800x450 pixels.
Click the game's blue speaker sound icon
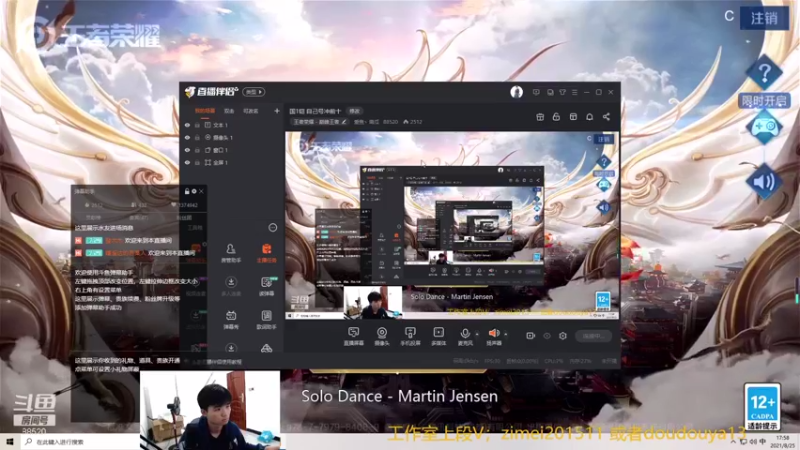pos(764,182)
